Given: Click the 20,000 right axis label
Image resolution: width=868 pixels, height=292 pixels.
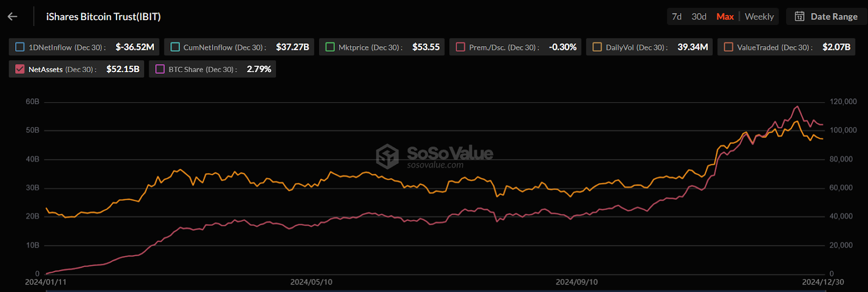Looking at the screenshot, I should click(841, 245).
